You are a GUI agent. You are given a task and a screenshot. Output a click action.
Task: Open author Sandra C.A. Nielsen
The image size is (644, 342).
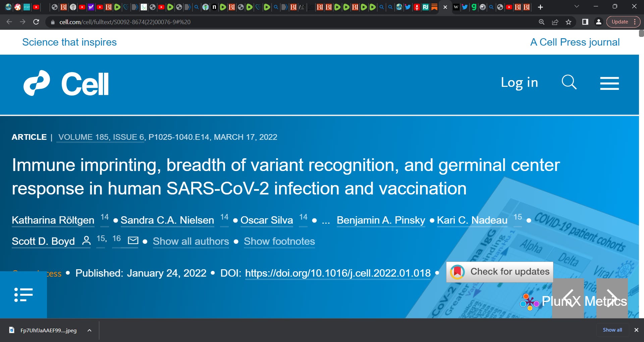coord(167,220)
